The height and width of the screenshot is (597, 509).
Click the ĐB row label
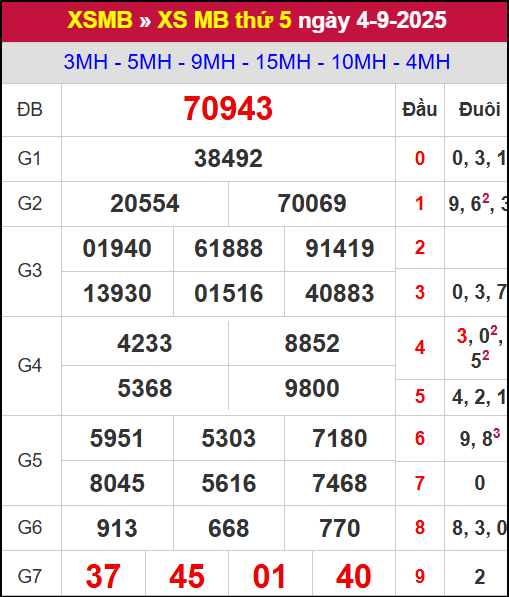pos(30,110)
